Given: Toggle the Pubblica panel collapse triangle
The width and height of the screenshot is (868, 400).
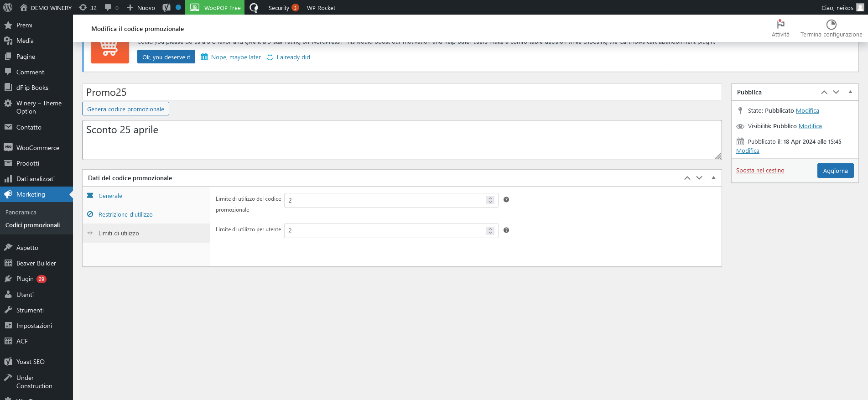Looking at the screenshot, I should tap(850, 92).
